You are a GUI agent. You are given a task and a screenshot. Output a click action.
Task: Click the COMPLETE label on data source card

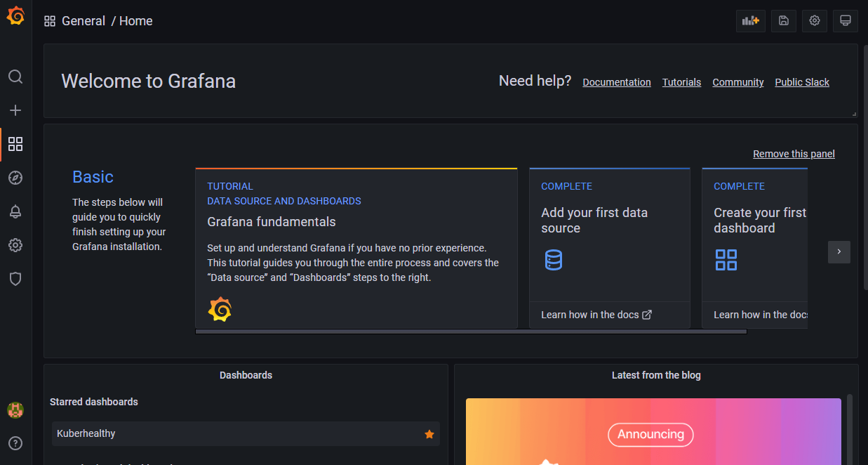point(567,186)
